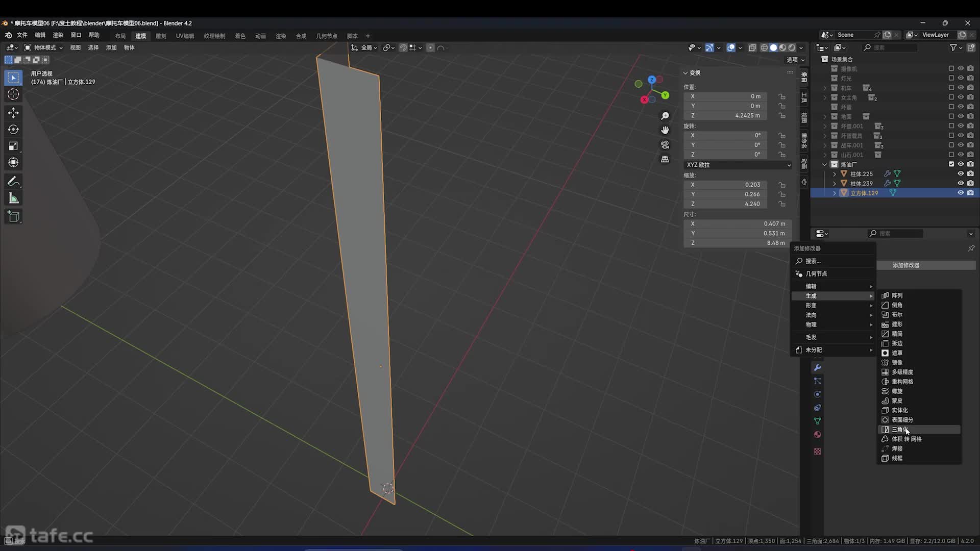Collapse the 炼油厂 collection
The width and height of the screenshot is (980, 551).
tap(824, 164)
